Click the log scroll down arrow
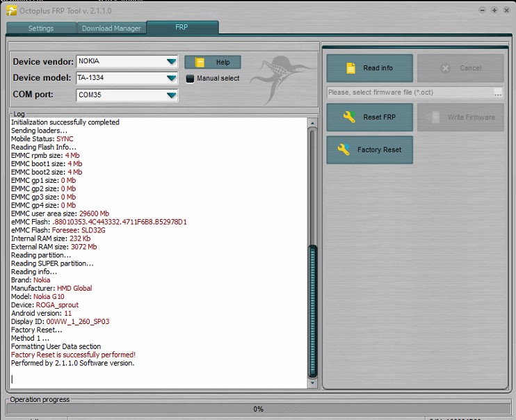This screenshot has width=516, height=420. click(x=312, y=383)
